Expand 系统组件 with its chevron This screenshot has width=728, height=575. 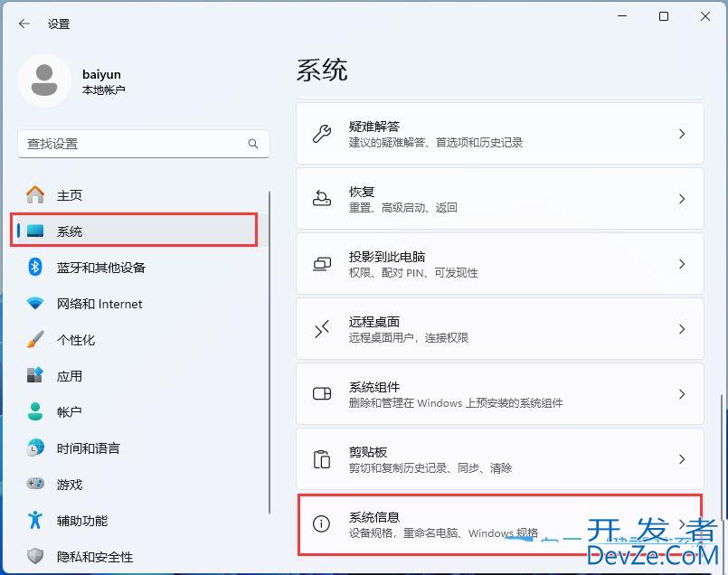click(x=682, y=394)
